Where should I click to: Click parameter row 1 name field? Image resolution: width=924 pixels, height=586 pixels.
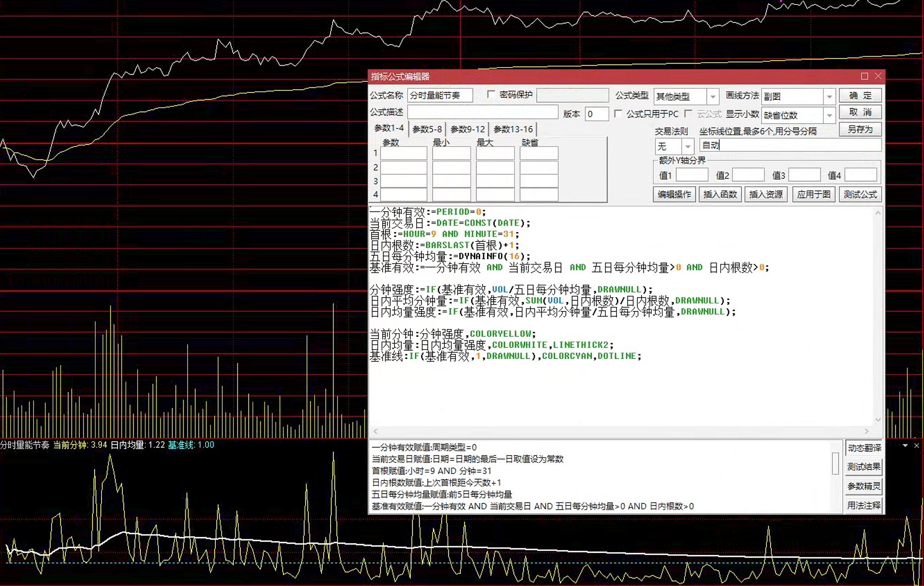click(x=404, y=153)
